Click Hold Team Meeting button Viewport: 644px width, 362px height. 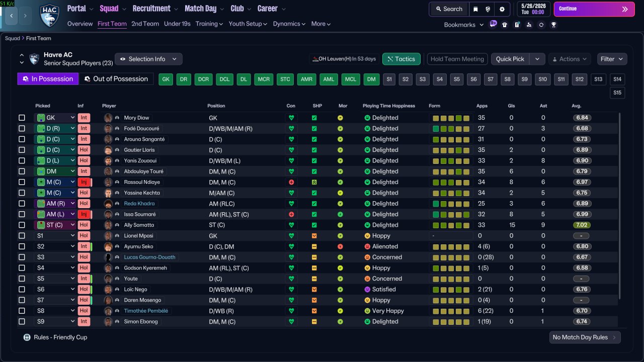(x=457, y=59)
